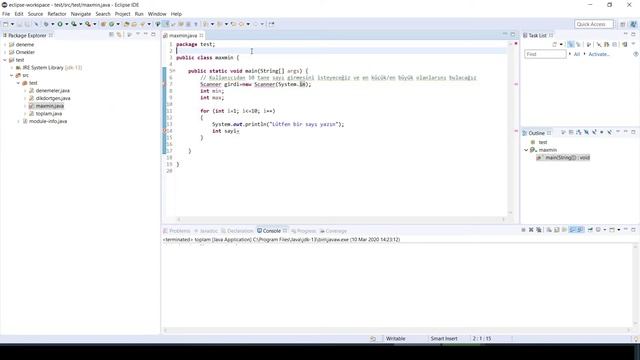Click the New Java Class green icon
640x360 pixels.
(x=111, y=24)
